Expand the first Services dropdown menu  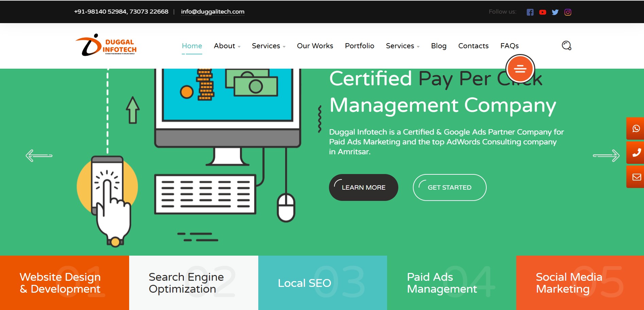[x=268, y=46]
